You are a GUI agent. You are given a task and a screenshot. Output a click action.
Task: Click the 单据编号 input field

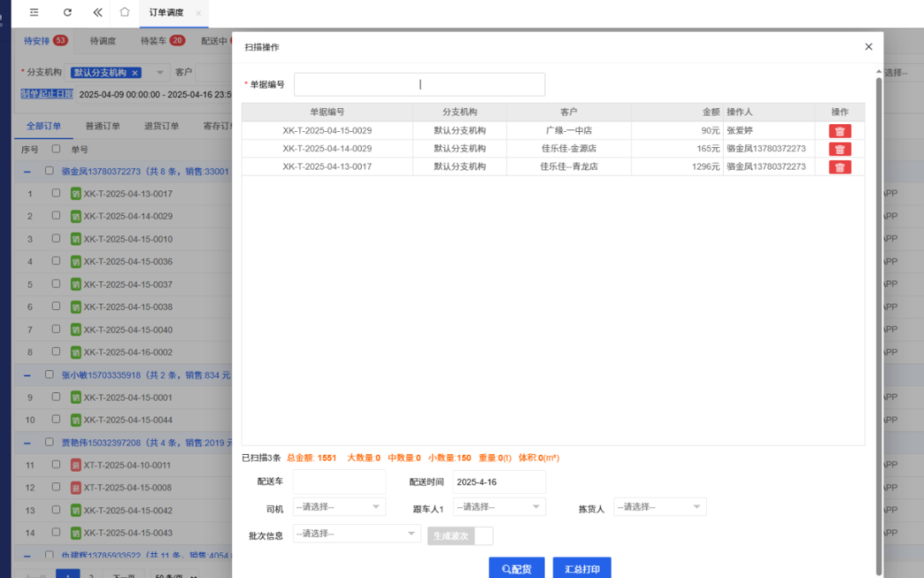[419, 84]
